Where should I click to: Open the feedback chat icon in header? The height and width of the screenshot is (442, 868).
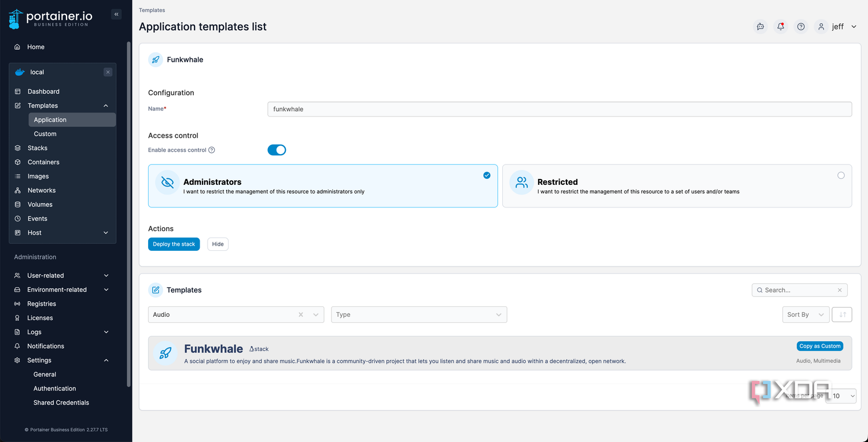[760, 27]
